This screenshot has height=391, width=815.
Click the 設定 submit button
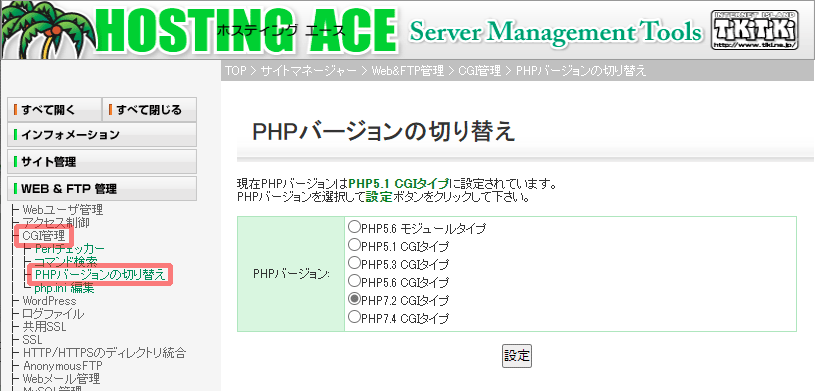click(517, 356)
